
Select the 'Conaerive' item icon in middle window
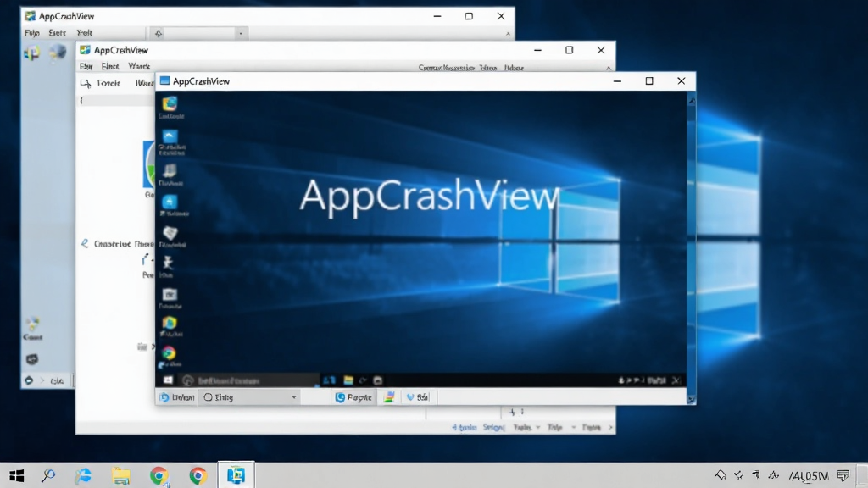[x=85, y=243]
